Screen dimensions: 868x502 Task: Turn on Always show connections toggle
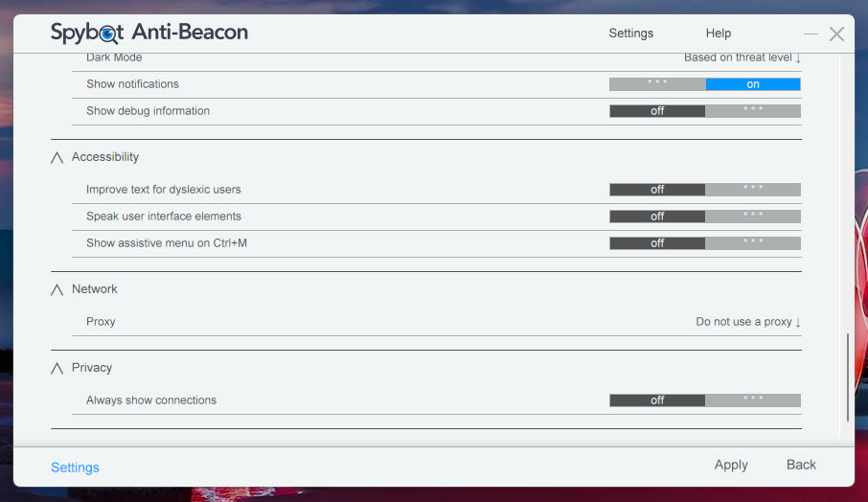[705, 400]
